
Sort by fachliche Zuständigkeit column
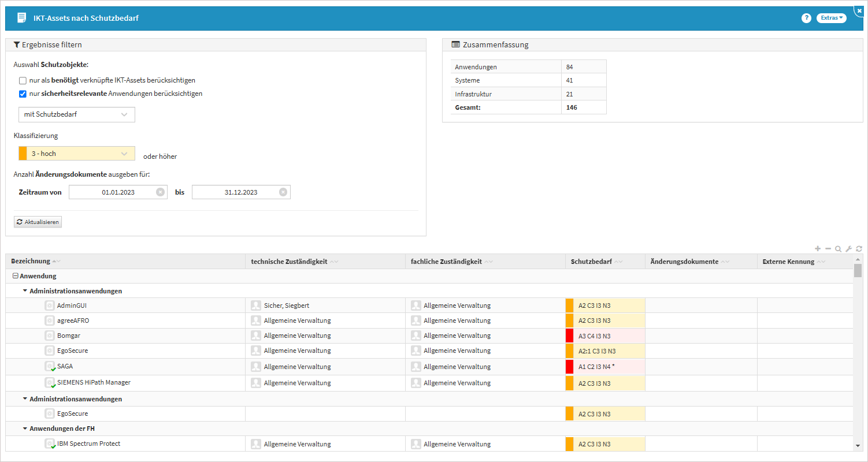pos(447,262)
